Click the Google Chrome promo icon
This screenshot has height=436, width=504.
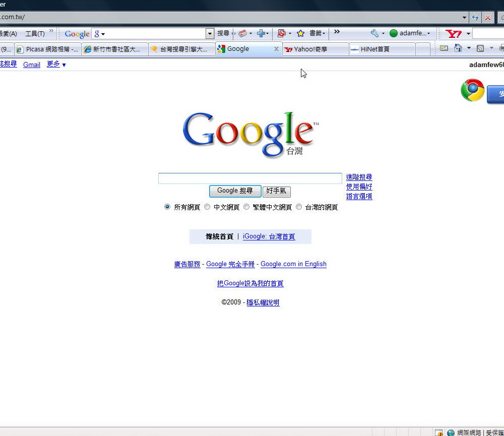pyautogui.click(x=472, y=90)
